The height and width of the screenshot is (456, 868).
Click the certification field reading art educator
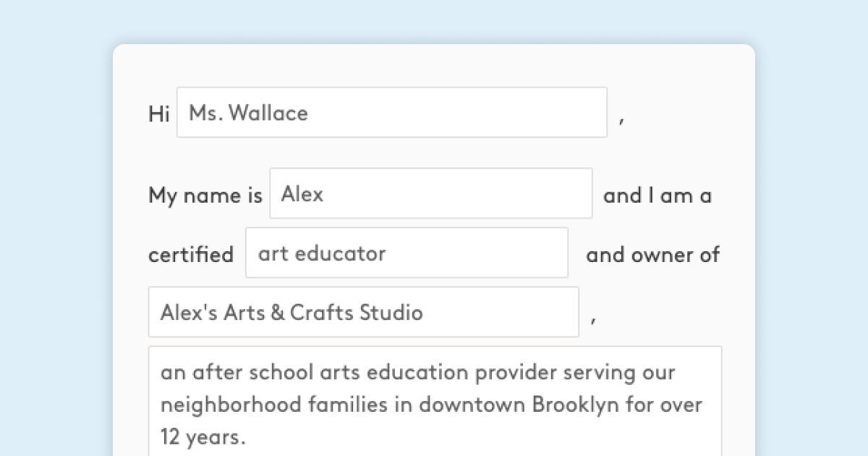407,253
